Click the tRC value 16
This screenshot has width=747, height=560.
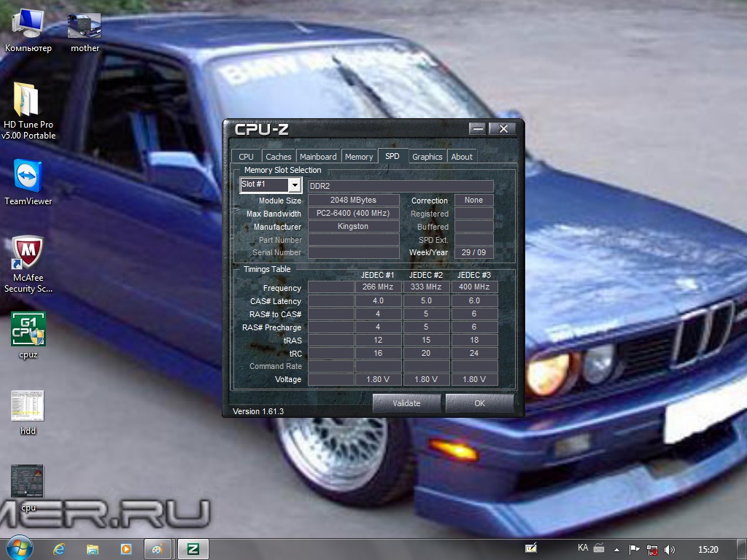click(378, 353)
